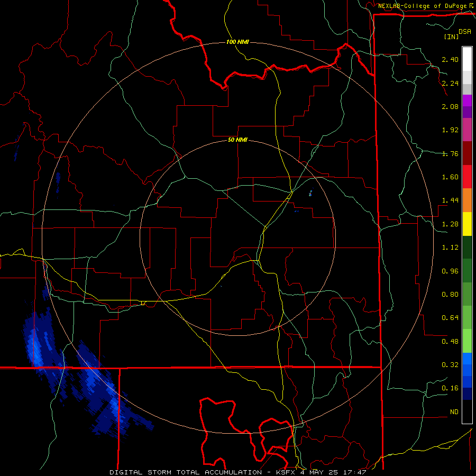Click the '50 NMI' range ring label
Screen dimensions: 476x476
(237, 140)
